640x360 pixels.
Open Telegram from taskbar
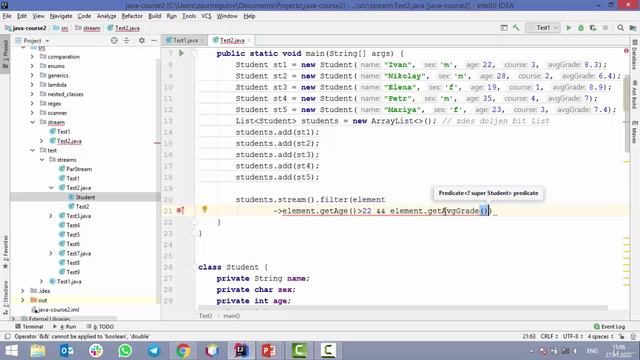pos(154,351)
